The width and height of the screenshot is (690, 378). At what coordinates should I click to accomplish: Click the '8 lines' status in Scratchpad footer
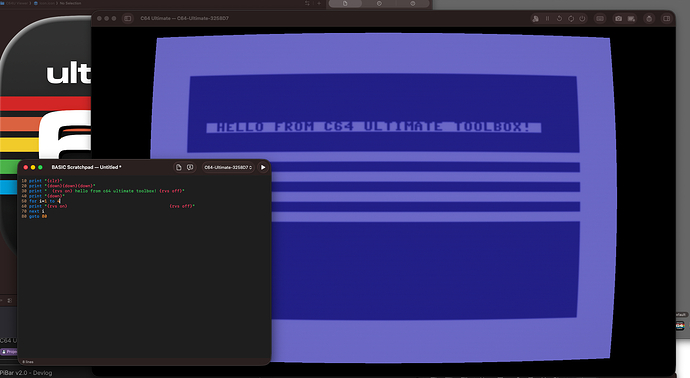pyautogui.click(x=28, y=362)
